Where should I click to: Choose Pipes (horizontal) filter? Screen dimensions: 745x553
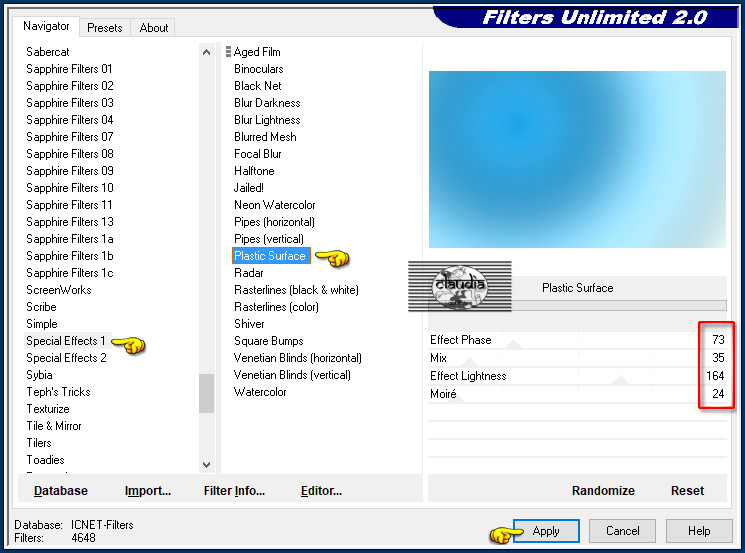[x=274, y=222]
